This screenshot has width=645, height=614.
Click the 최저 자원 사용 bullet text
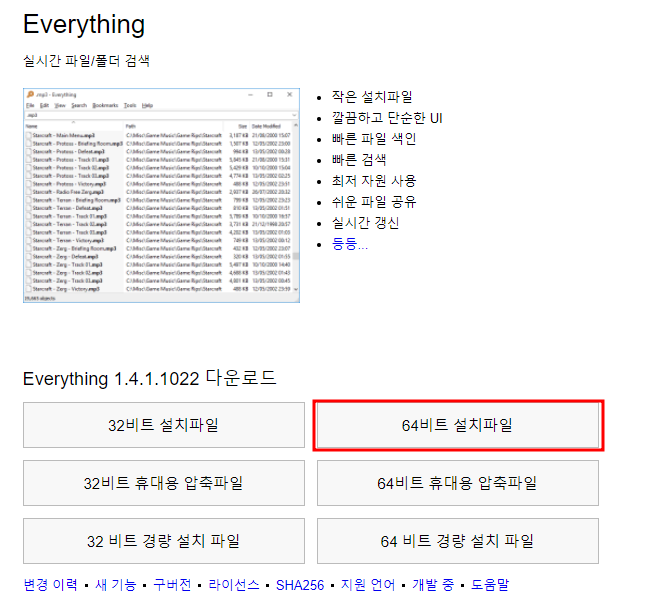[x=374, y=181]
